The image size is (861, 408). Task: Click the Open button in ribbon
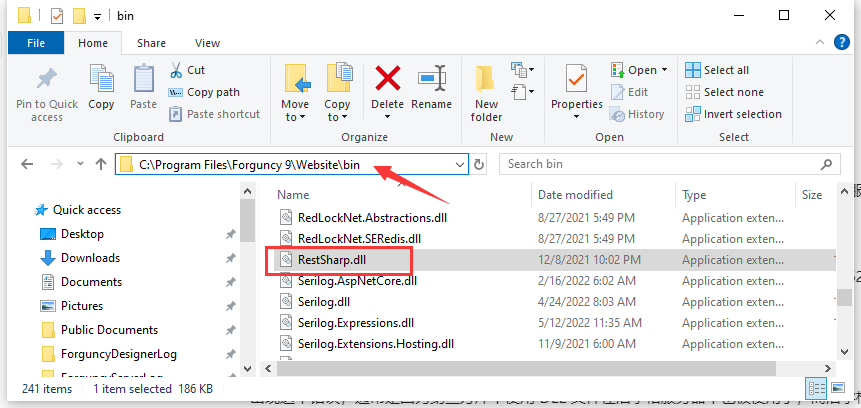[x=636, y=70]
